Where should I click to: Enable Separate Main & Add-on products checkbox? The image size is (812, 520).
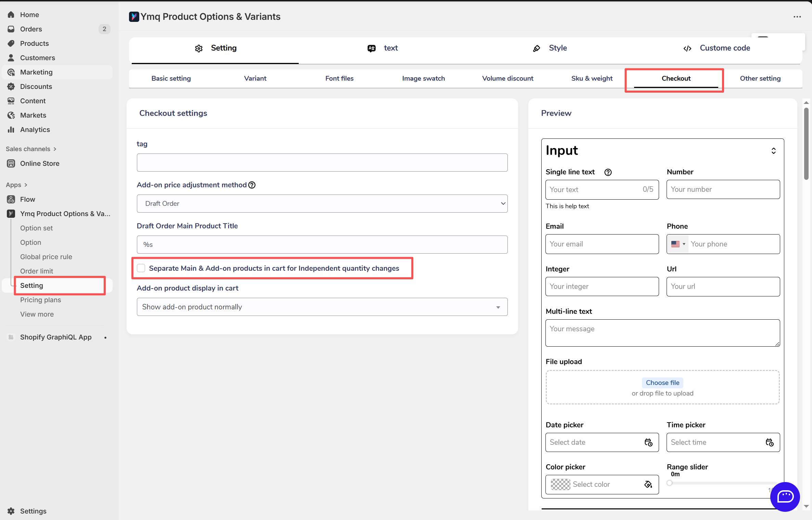click(x=141, y=268)
